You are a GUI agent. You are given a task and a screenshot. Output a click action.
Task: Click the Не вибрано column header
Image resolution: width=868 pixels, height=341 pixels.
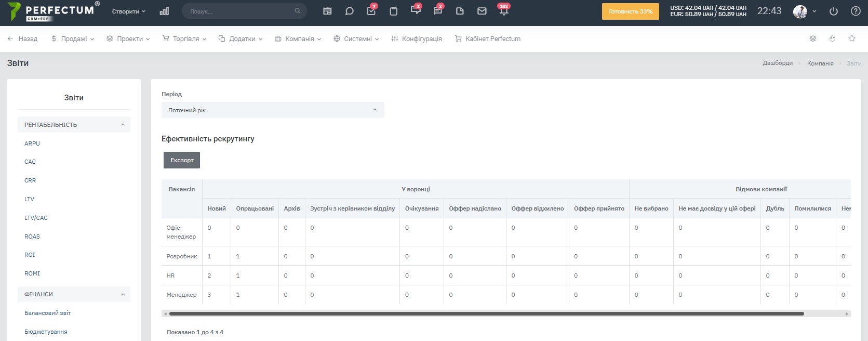click(x=651, y=208)
